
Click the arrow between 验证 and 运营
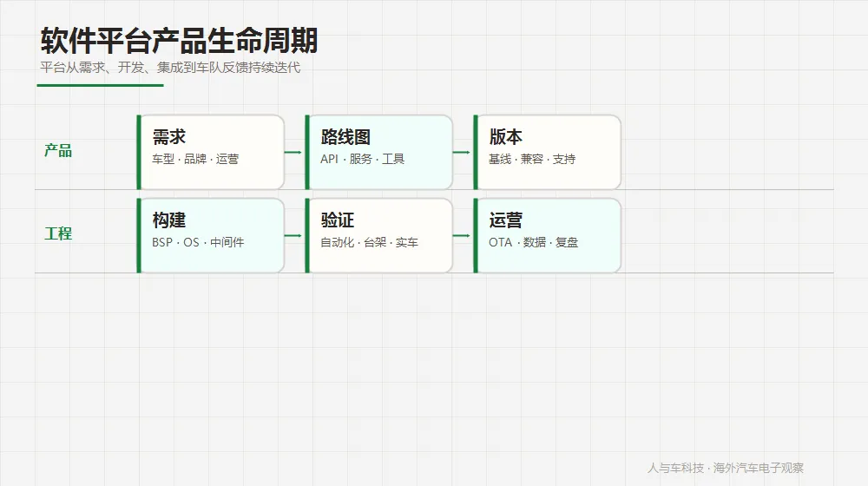coord(462,235)
